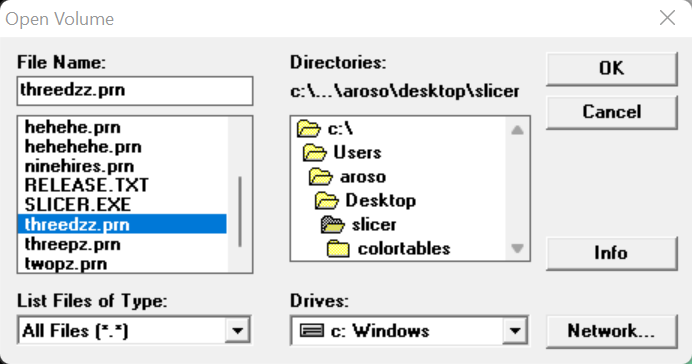The height and width of the screenshot is (364, 692).
Task: Select SLICER.EXE in the file list
Action: 78,205
